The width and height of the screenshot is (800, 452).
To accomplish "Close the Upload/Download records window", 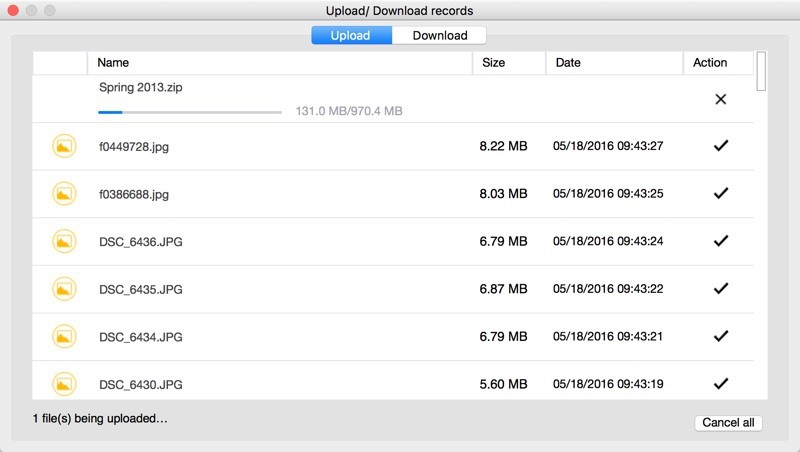I will click(x=13, y=10).
